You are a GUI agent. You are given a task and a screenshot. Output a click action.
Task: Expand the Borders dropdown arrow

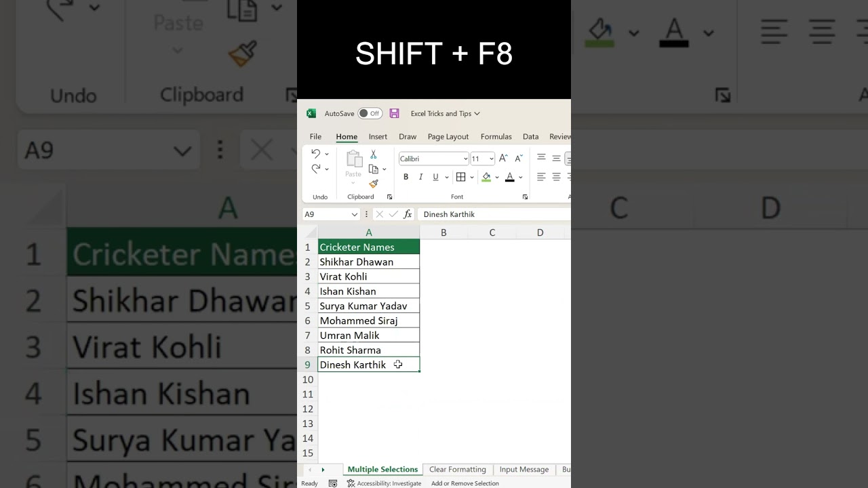tap(472, 178)
